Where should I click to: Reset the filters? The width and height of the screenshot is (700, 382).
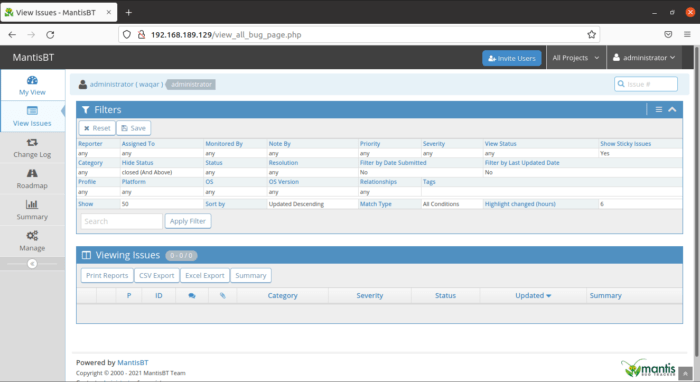point(97,128)
